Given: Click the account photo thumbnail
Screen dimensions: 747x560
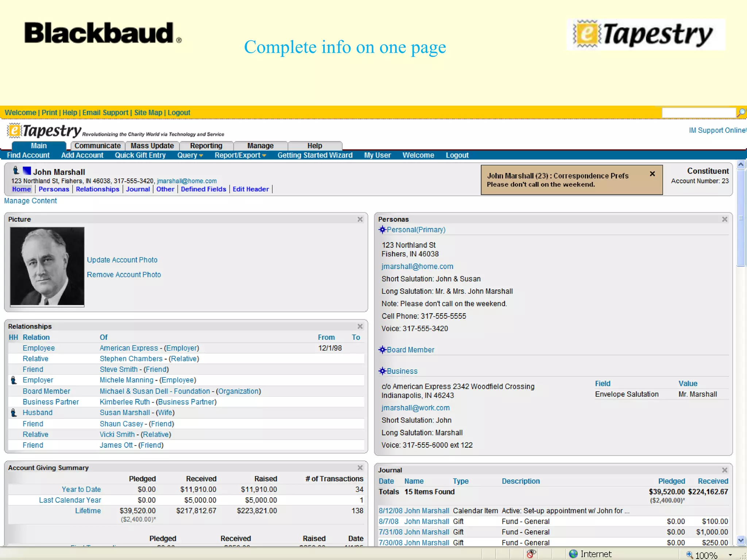Looking at the screenshot, I should pos(47,266).
